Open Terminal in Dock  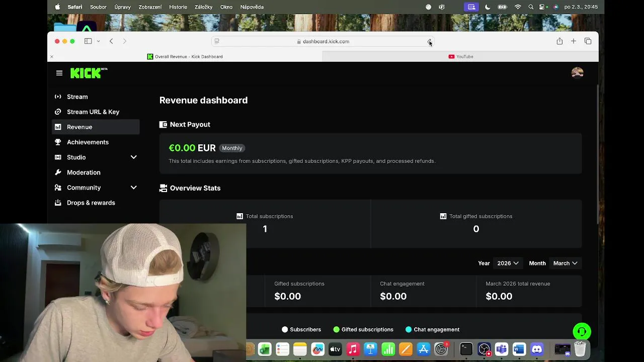pyautogui.click(x=466, y=349)
